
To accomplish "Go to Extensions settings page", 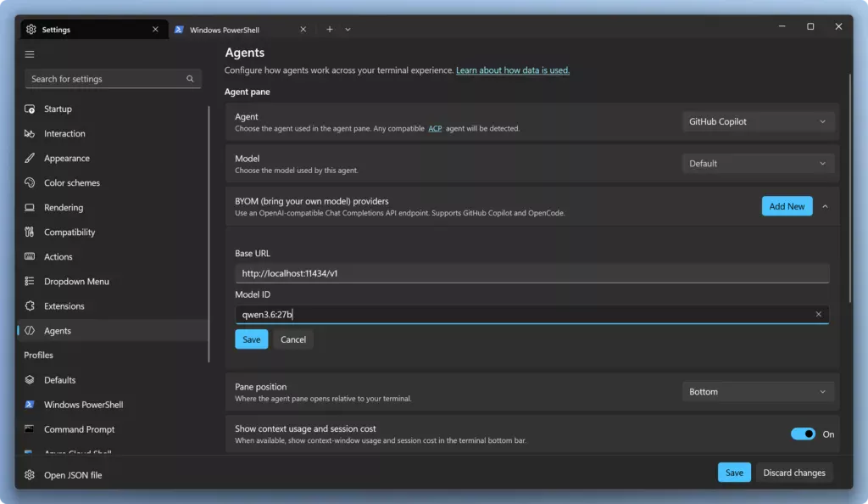I will (114, 305).
